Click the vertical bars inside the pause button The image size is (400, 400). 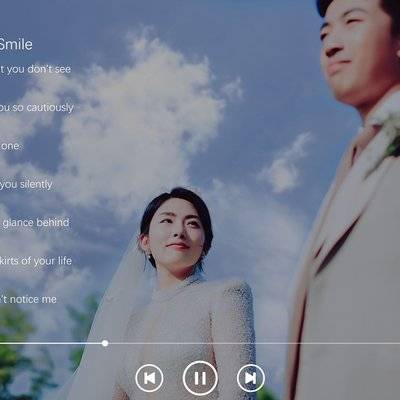[200, 378]
